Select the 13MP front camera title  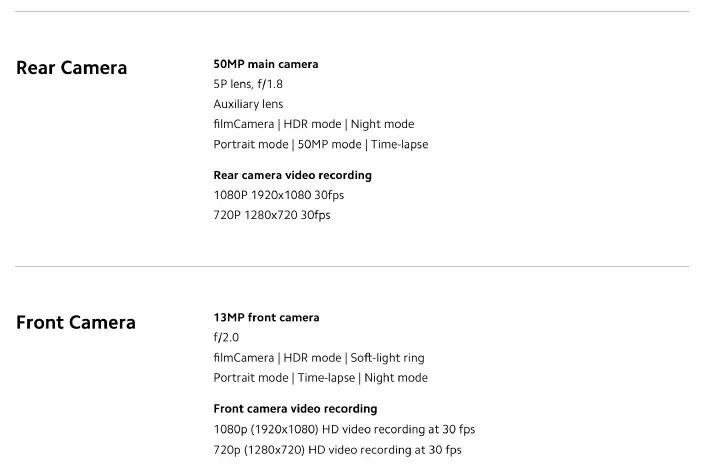pyautogui.click(x=266, y=318)
